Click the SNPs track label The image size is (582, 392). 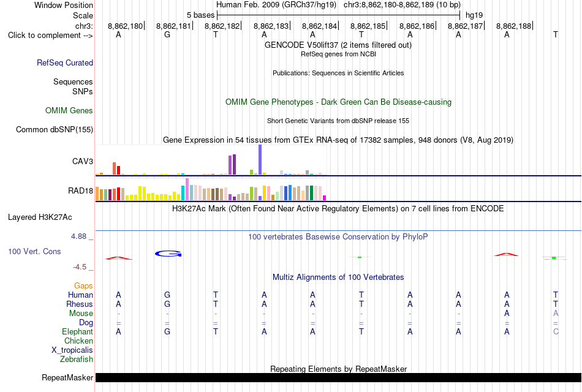(83, 91)
